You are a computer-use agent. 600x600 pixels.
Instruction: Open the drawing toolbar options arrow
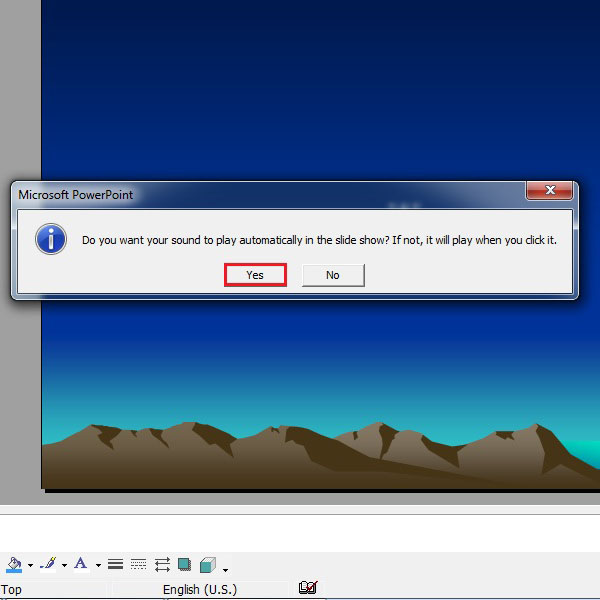pyautogui.click(x=225, y=570)
